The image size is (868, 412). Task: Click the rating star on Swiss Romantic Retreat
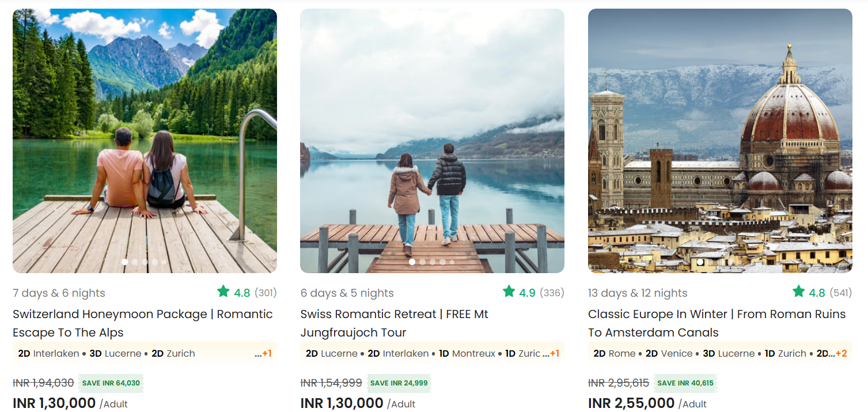pos(509,292)
